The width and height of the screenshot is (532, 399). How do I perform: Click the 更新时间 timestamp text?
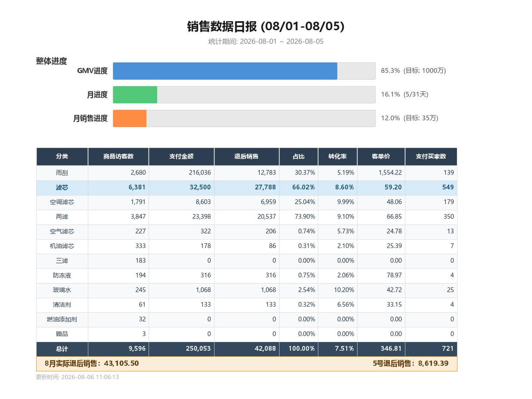pyautogui.click(x=78, y=377)
